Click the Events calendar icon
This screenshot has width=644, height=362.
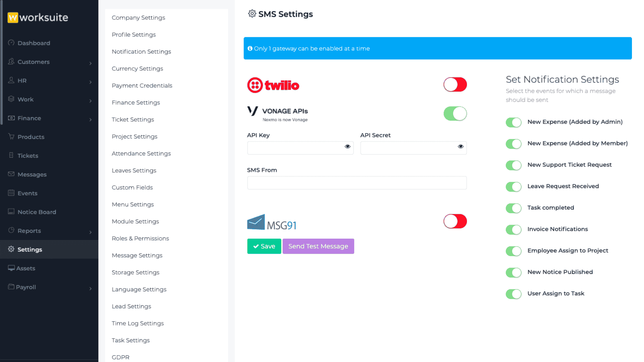(11, 193)
